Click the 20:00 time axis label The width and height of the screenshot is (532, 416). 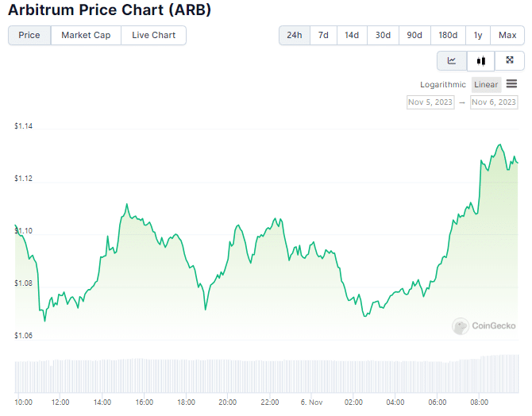(228, 403)
